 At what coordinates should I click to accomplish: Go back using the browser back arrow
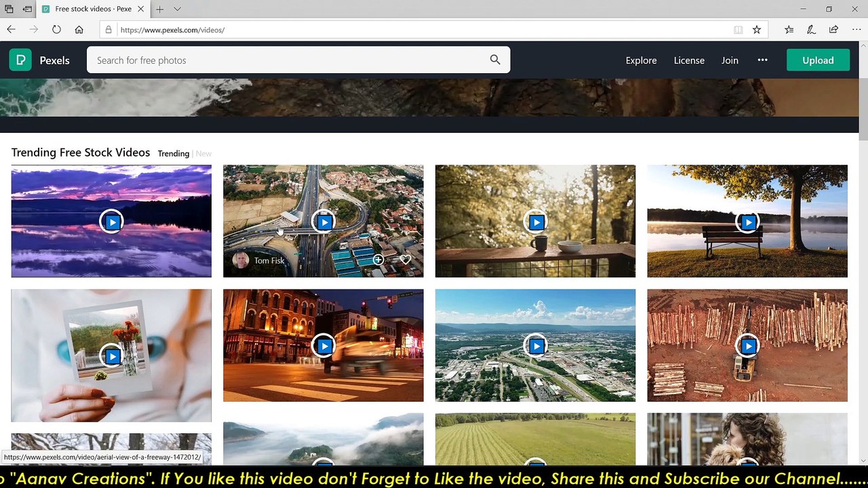(11, 30)
